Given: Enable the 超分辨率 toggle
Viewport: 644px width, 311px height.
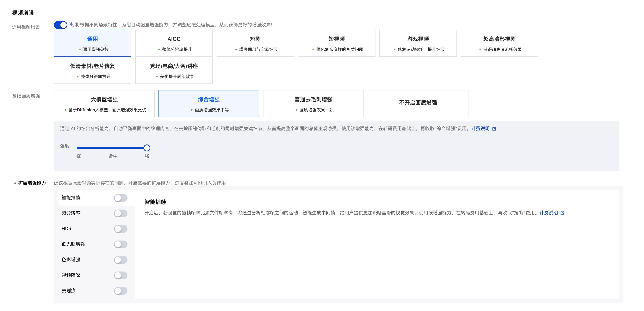Looking at the screenshot, I should (121, 214).
